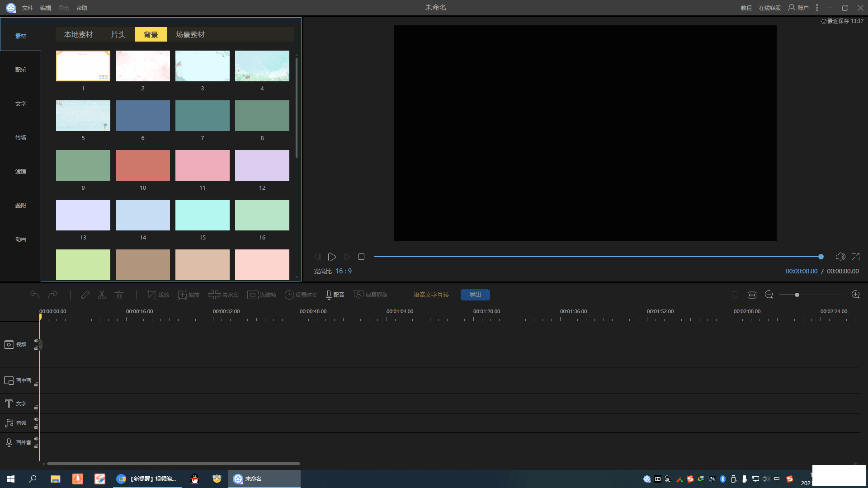The height and width of the screenshot is (488, 868).
Task: Pick the blue background swatch 6
Action: [143, 116]
